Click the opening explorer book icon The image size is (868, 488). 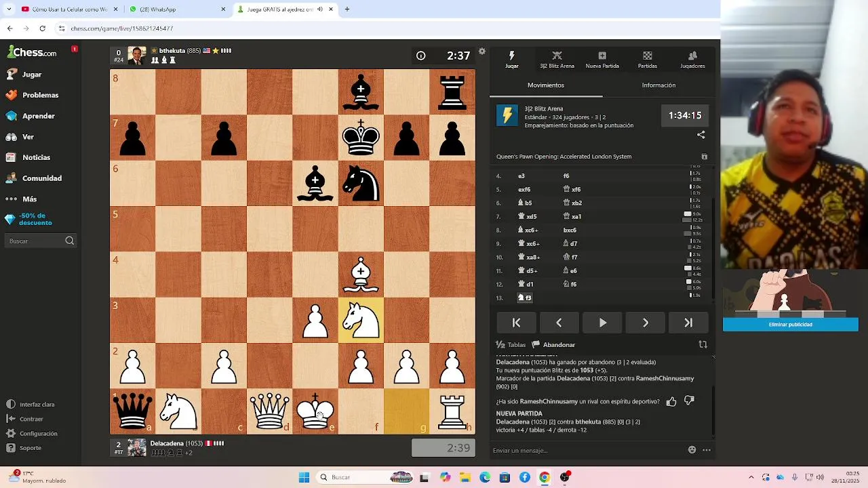coord(704,157)
